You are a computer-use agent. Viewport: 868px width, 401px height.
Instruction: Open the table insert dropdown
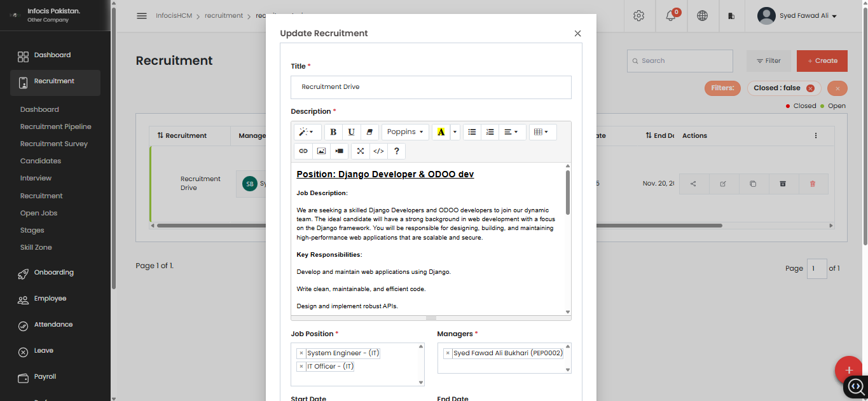tap(541, 132)
